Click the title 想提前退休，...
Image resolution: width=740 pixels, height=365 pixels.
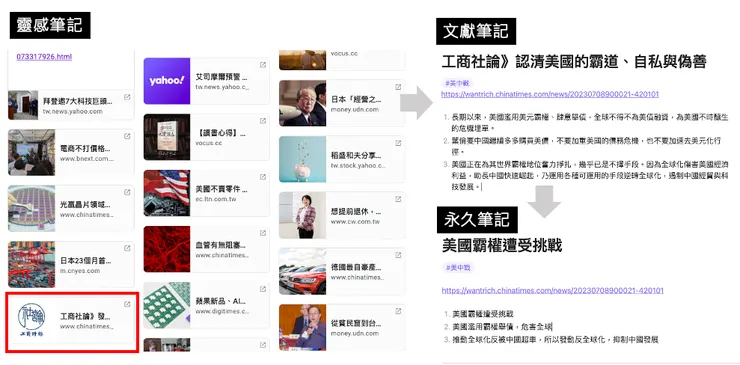tap(356, 211)
